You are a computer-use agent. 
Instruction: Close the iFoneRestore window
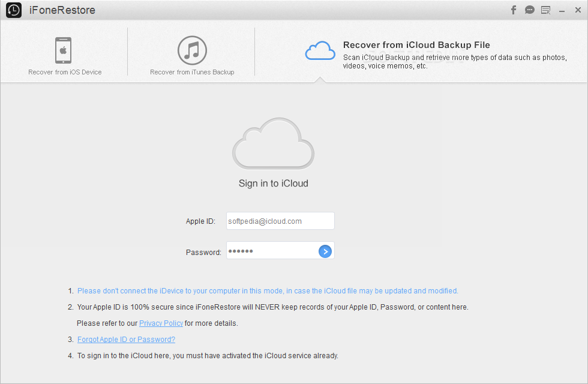(x=578, y=10)
